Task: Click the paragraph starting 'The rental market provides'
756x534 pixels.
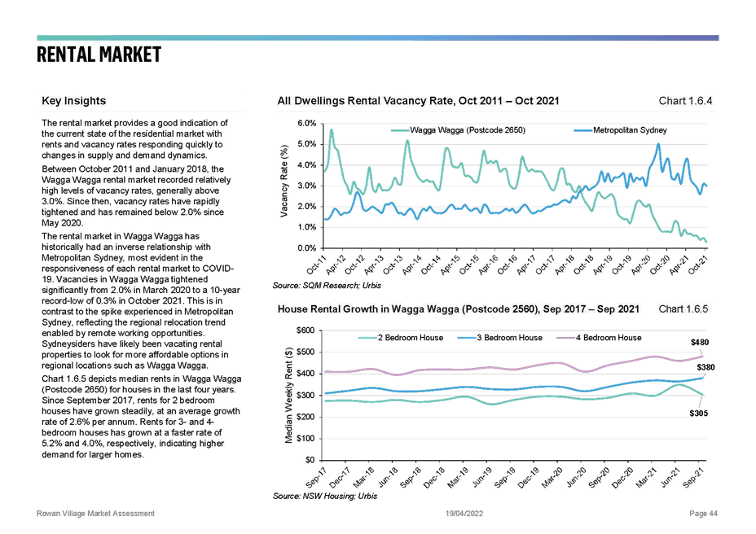Action: 134,139
